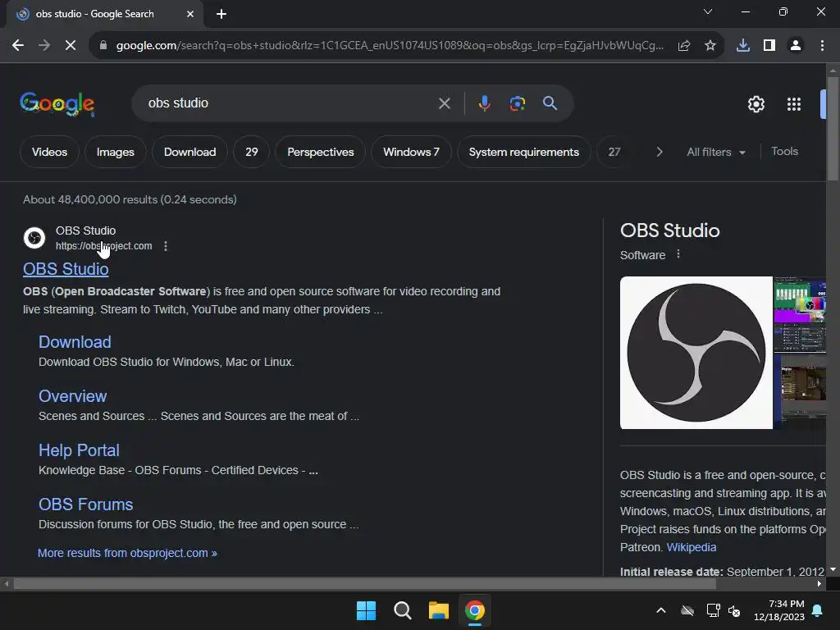Submit search with magnifying glass icon
The height and width of the screenshot is (630, 840).
[550, 103]
